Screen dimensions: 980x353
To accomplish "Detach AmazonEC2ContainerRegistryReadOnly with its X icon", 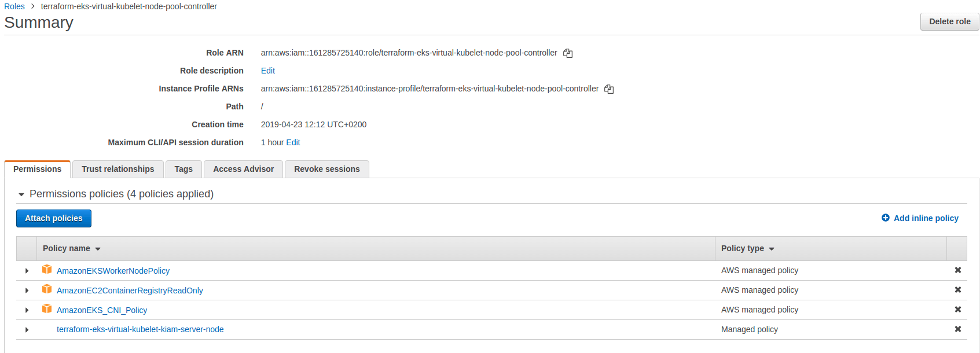I will 957,290.
